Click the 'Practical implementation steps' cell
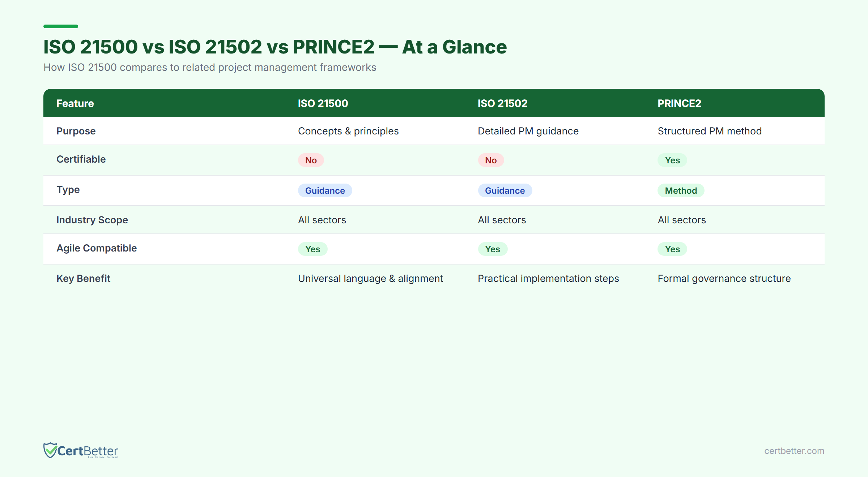 click(548, 279)
